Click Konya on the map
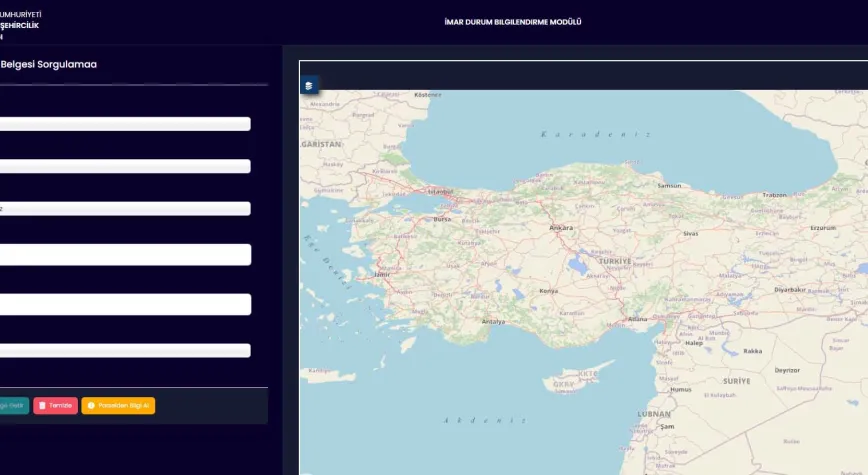The height and width of the screenshot is (475, 868). coord(549,291)
